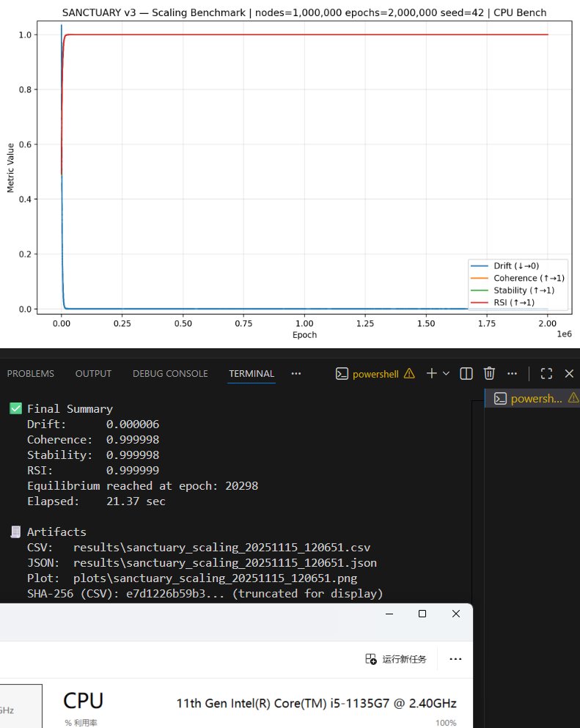
Task: Click 'Equilibrium reached at epoch: 20298' text
Action: click(142, 485)
